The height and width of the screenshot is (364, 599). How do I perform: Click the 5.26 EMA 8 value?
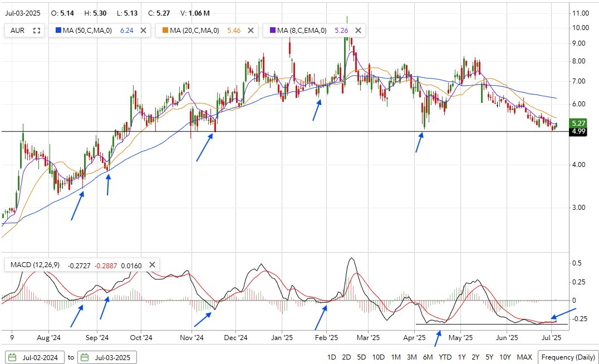click(341, 31)
